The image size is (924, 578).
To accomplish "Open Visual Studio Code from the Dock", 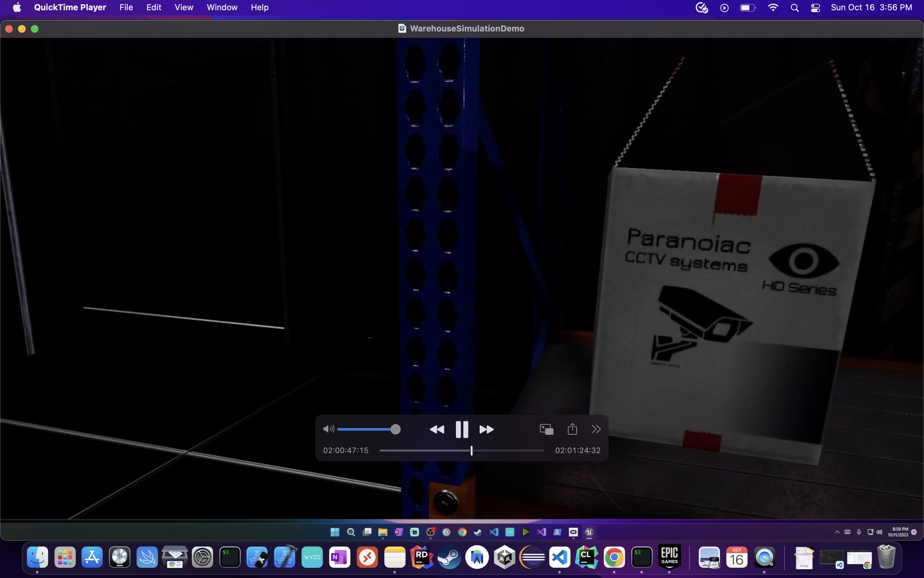I will pyautogui.click(x=560, y=557).
